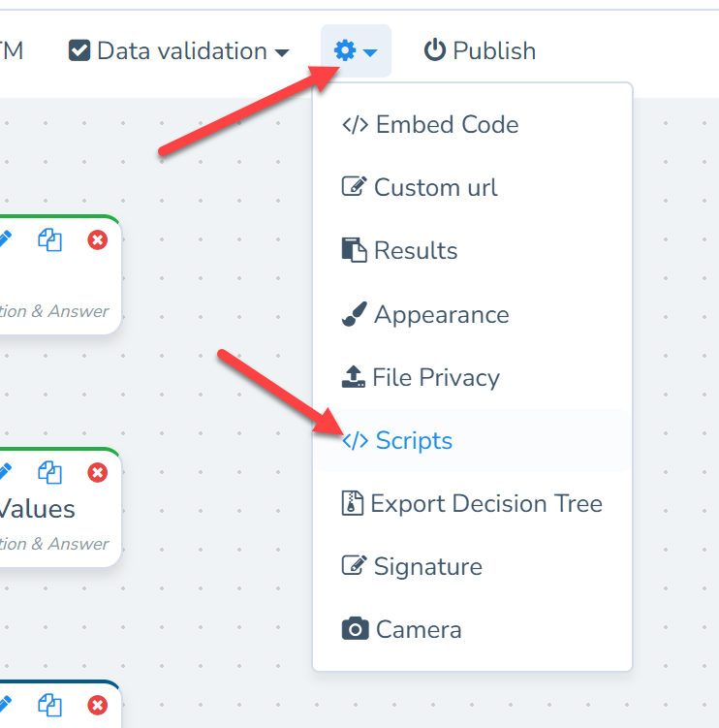The height and width of the screenshot is (728, 719).
Task: Click red delete icon on topmost node card
Action: click(x=98, y=239)
